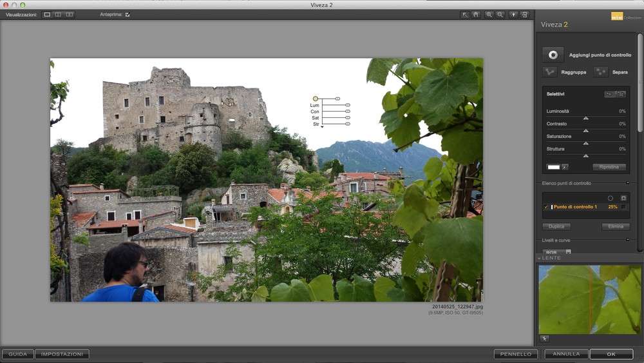Viewport: 644px width, 363px height.
Task: Click the Aggiungi punto di controllo icon
Action: [x=552, y=55]
